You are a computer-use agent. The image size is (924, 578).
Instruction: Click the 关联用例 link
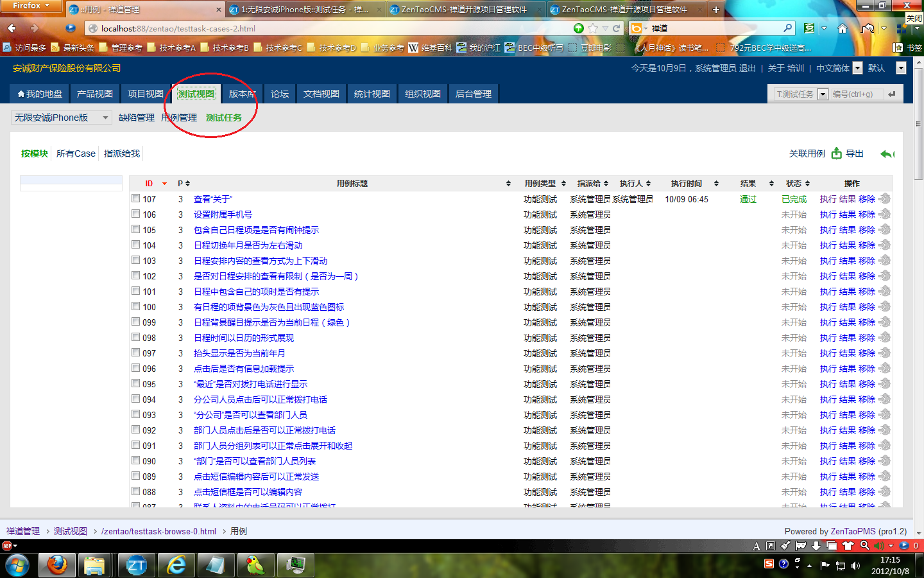click(807, 153)
